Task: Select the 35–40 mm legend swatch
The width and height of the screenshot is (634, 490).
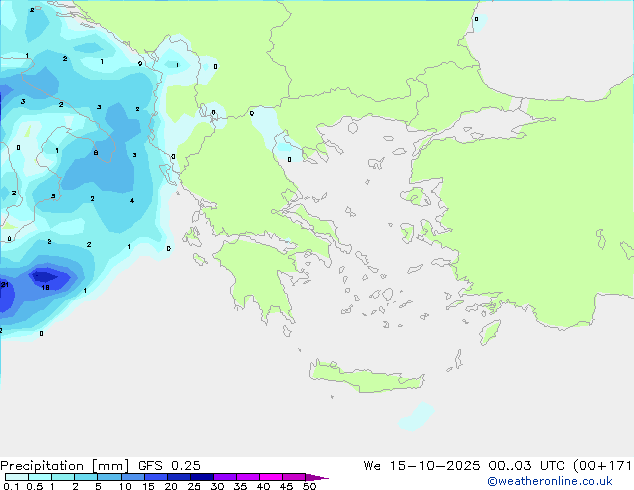Action: pyautogui.click(x=248, y=477)
